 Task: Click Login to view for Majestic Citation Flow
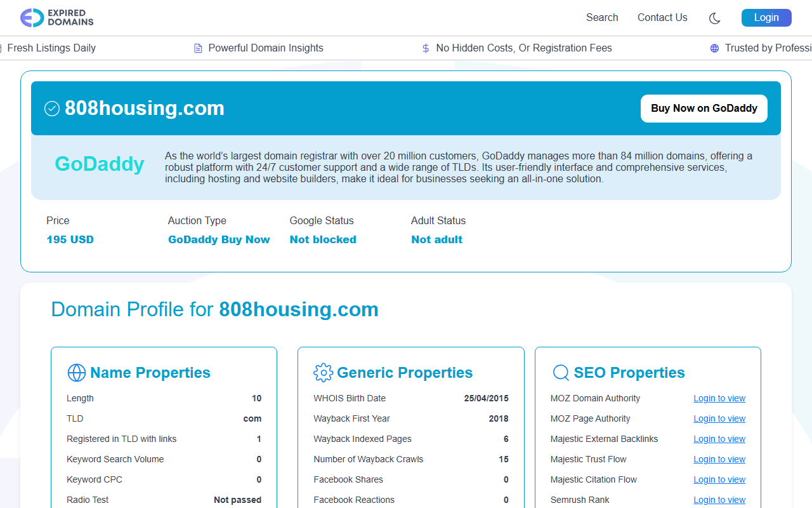pyautogui.click(x=719, y=479)
